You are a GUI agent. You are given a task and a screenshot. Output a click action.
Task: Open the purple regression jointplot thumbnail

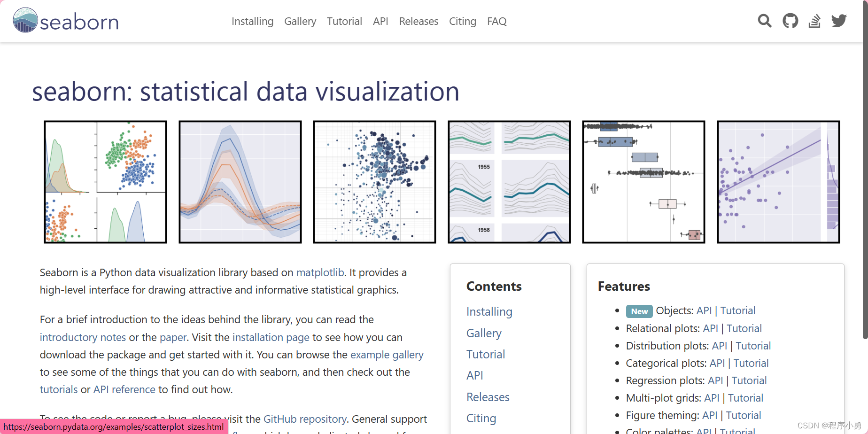click(778, 182)
